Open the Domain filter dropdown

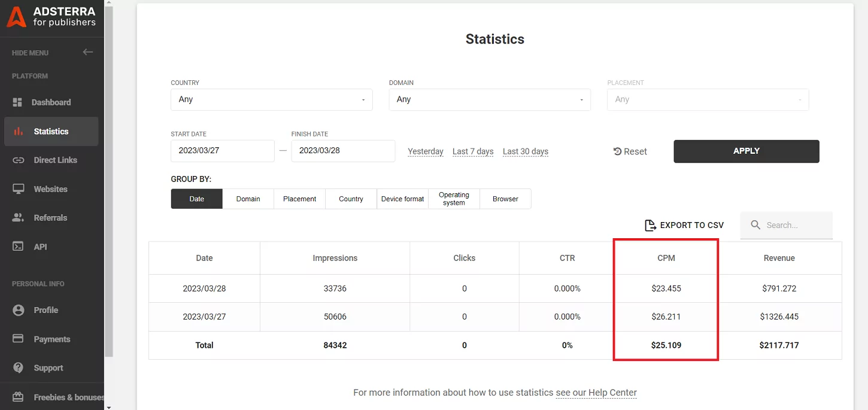(x=489, y=99)
